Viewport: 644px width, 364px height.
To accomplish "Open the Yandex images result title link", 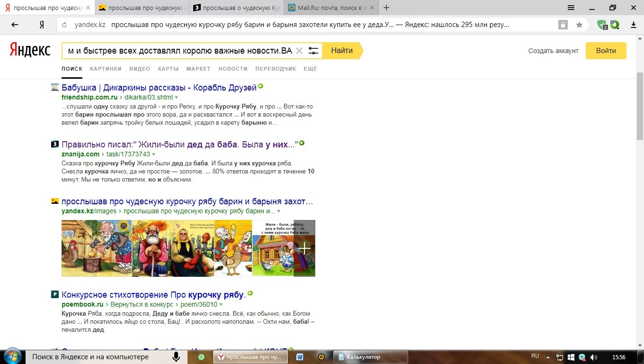I will click(188, 201).
